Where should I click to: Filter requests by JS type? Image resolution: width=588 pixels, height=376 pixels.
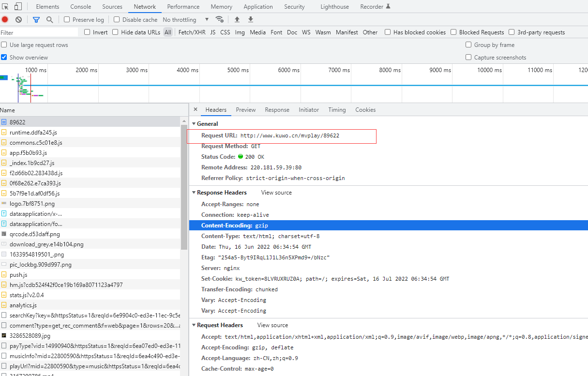[213, 32]
